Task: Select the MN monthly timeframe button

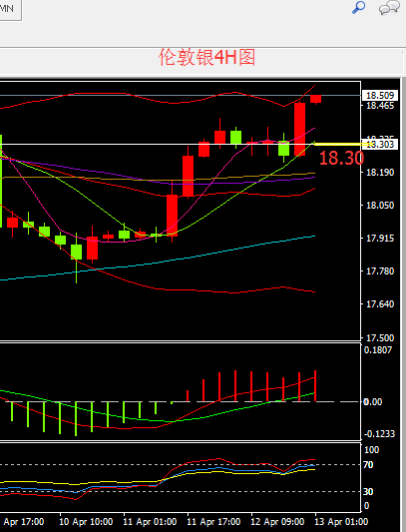Action: [9, 9]
